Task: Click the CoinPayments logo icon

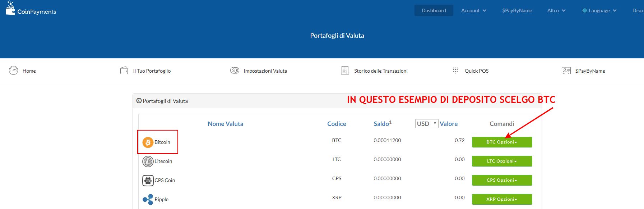Action: (10, 9)
